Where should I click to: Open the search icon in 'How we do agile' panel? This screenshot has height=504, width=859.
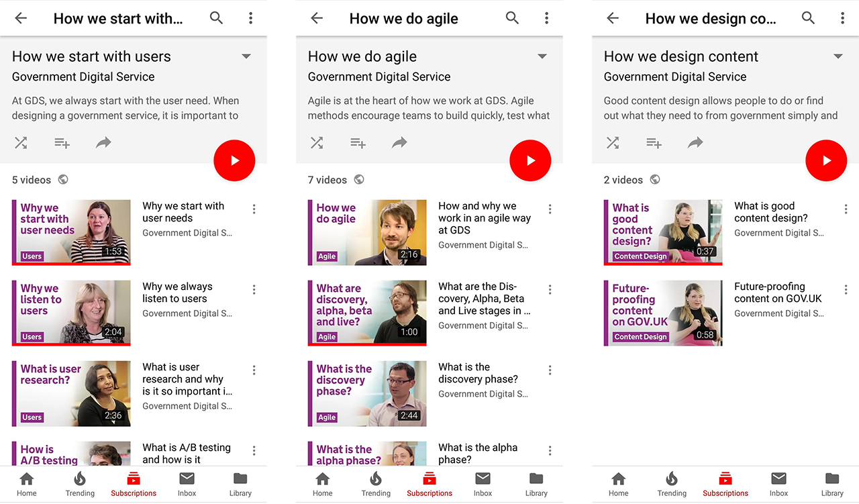point(512,18)
